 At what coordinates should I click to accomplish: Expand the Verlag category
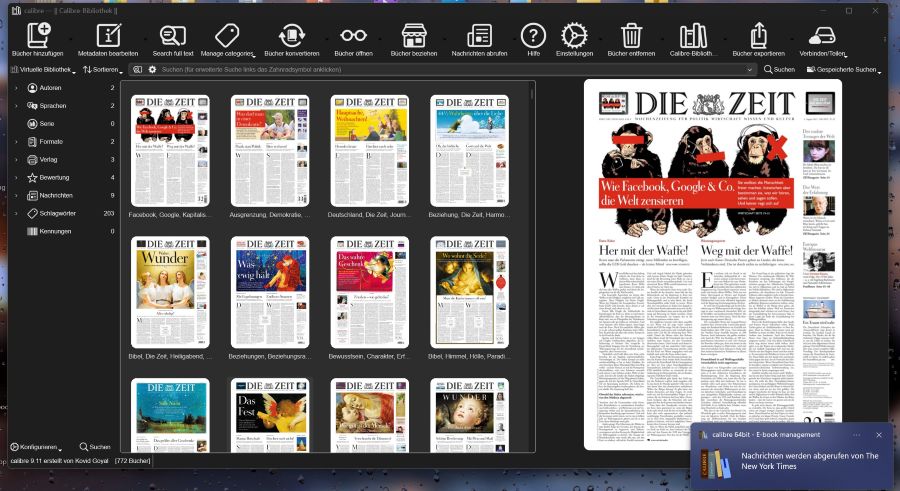[x=16, y=160]
